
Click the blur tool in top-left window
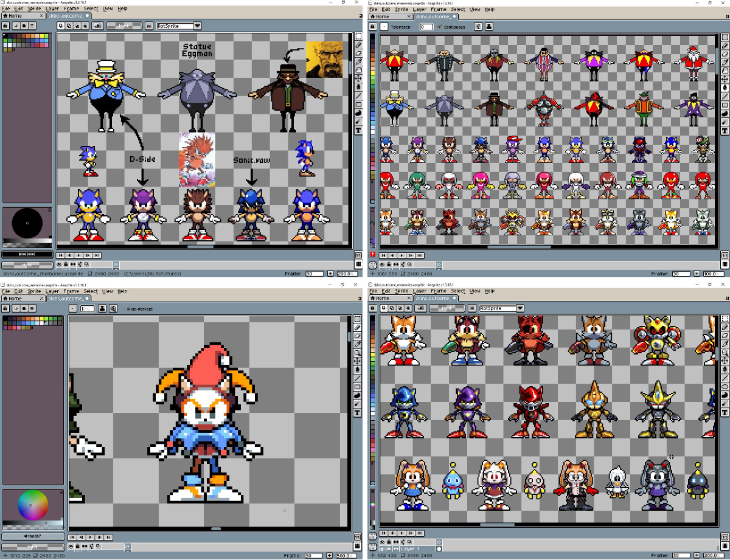coord(359,122)
